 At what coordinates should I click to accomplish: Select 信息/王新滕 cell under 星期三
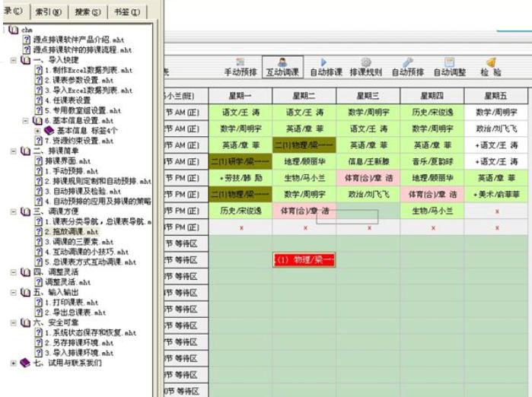[368, 162]
